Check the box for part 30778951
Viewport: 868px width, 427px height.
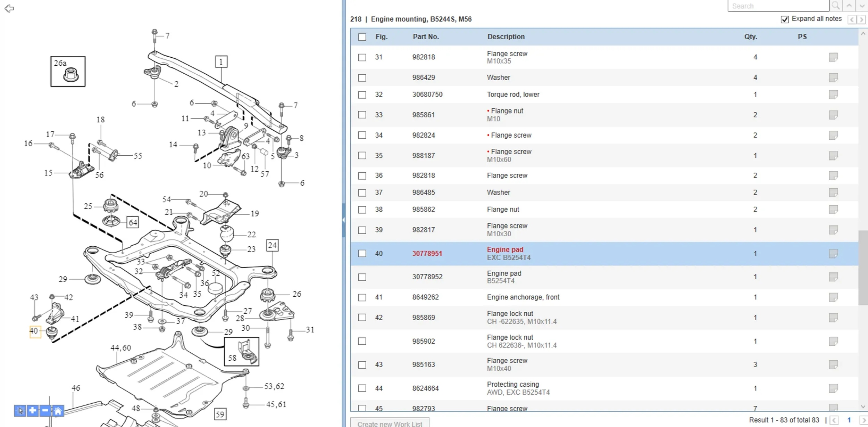click(x=362, y=254)
